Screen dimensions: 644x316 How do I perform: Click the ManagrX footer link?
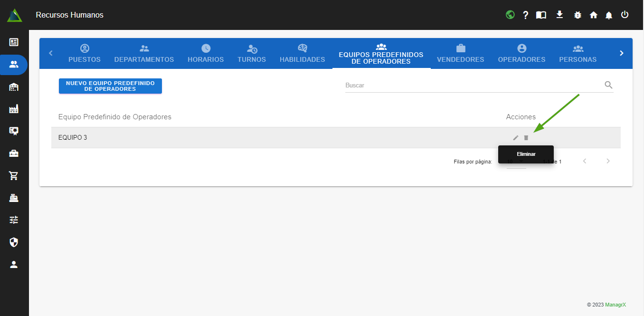click(x=615, y=305)
